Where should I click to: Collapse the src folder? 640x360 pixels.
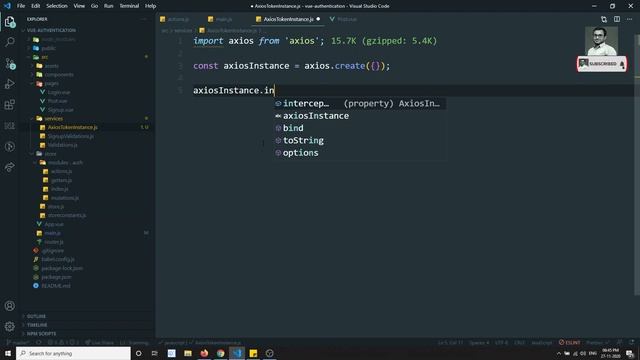tap(44, 57)
